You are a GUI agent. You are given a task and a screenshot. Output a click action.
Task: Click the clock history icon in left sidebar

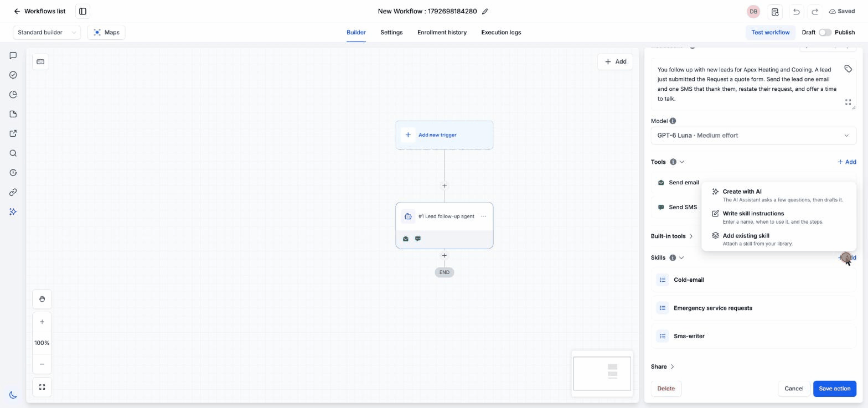coord(13,173)
